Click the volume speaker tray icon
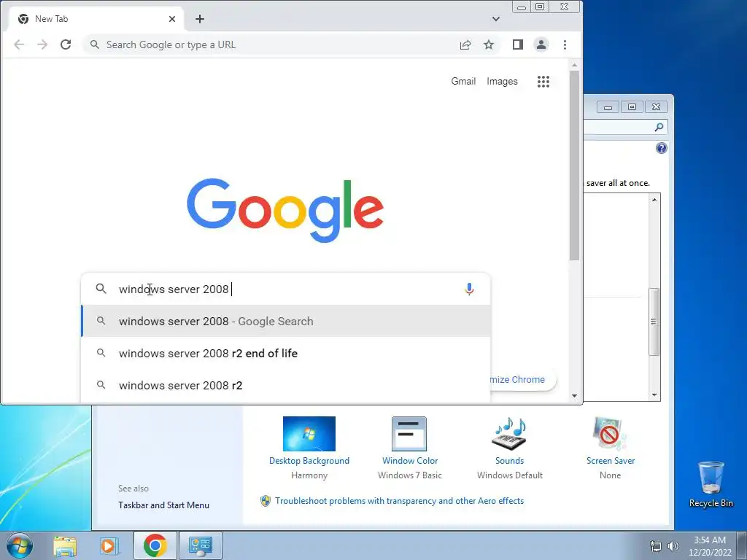747x560 pixels. coord(673,546)
